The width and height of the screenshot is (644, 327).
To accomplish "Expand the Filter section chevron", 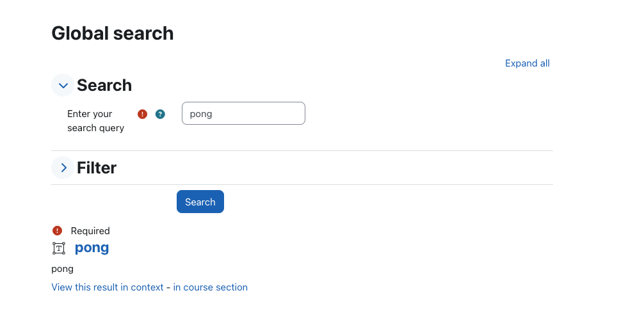I will [63, 168].
